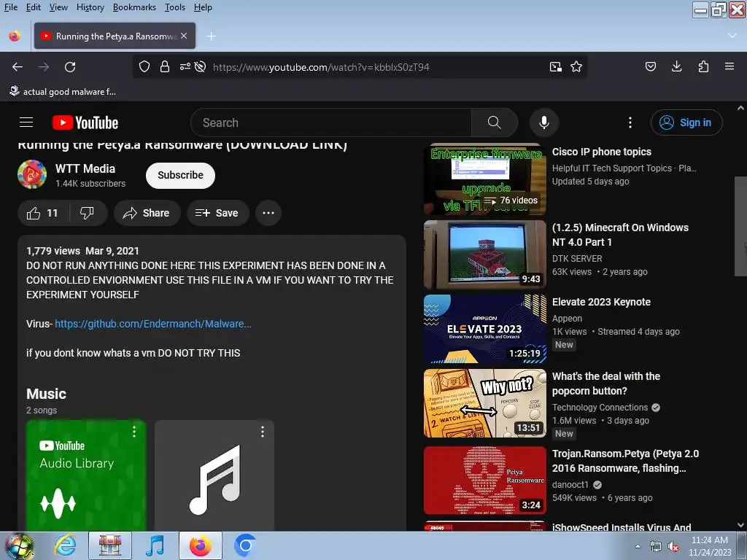This screenshot has height=560, width=747.
Task: Subscribe to WTT Media
Action: click(x=181, y=175)
